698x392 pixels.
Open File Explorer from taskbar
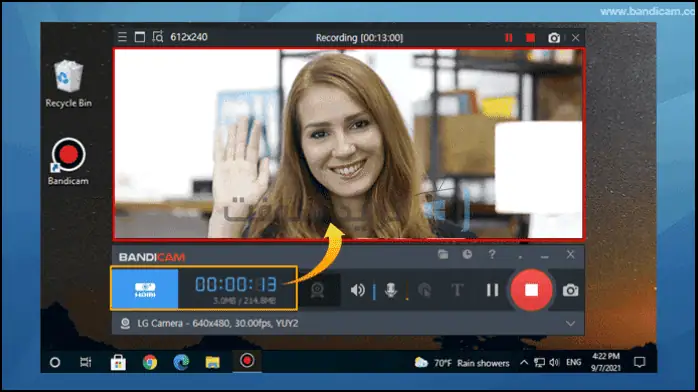coord(212,363)
